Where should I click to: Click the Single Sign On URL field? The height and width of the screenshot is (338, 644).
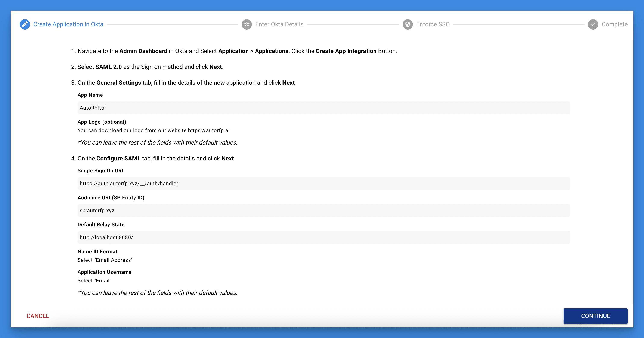point(323,184)
